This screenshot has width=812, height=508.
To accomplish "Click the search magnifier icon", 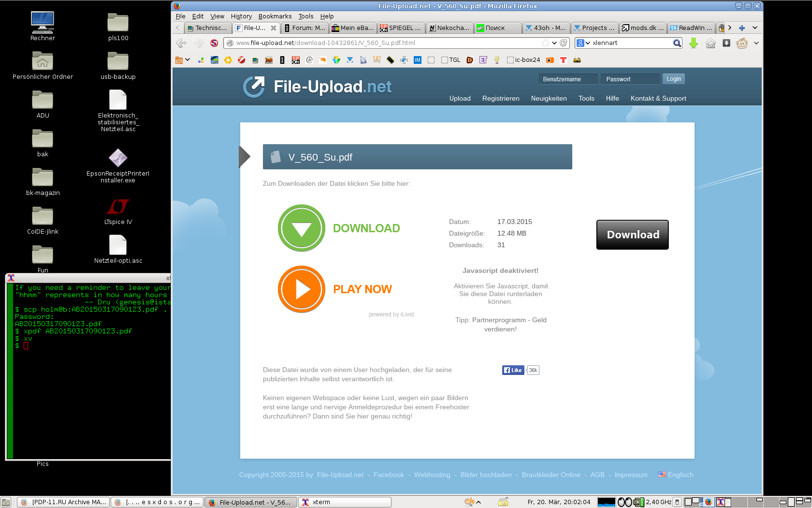I will (x=677, y=43).
